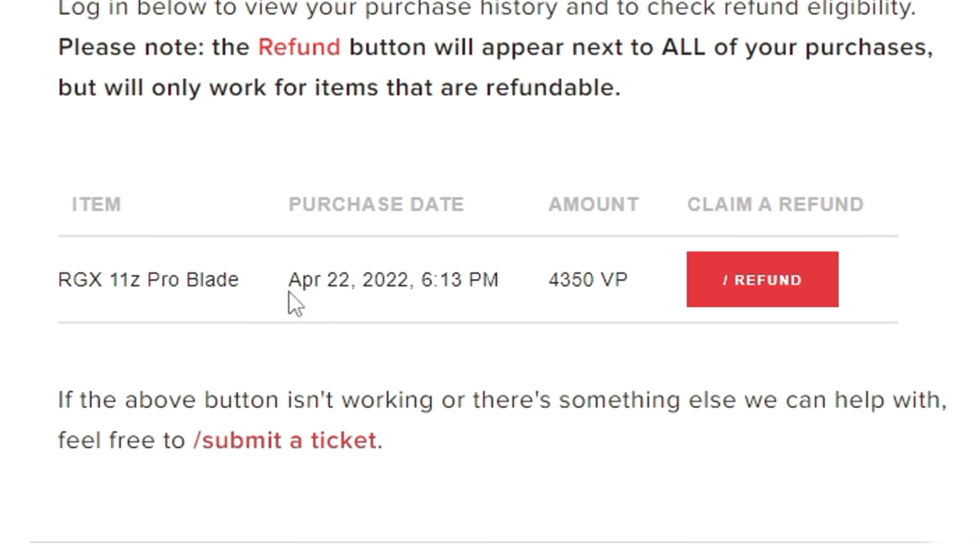Select the ITEM column header

click(96, 204)
